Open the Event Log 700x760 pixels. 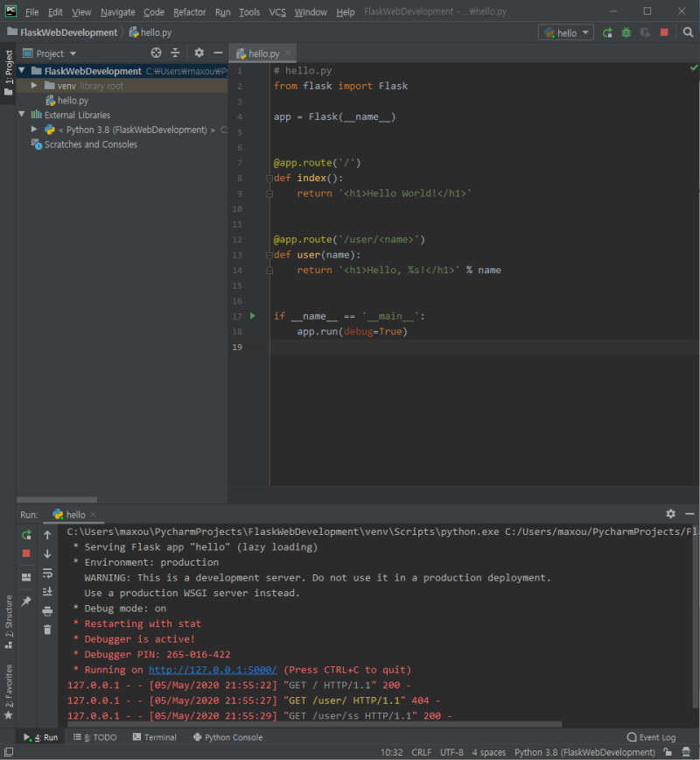[x=652, y=736]
